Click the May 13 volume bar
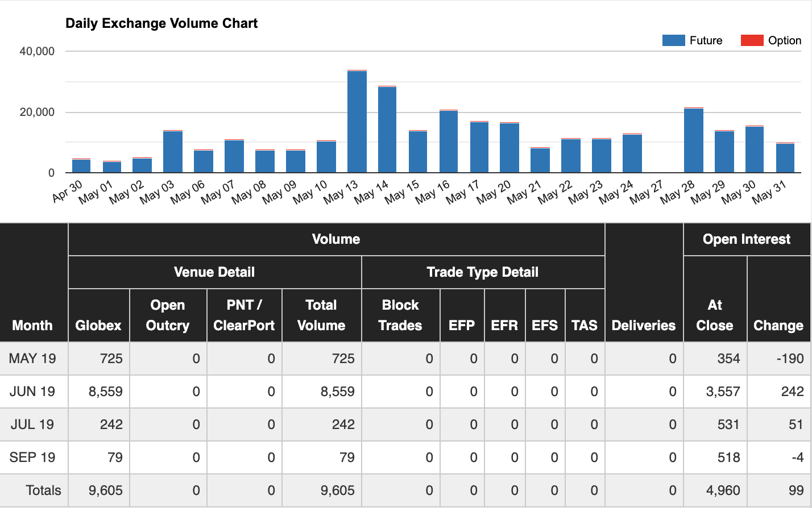Viewport: 812px width, 508px height. [357, 122]
